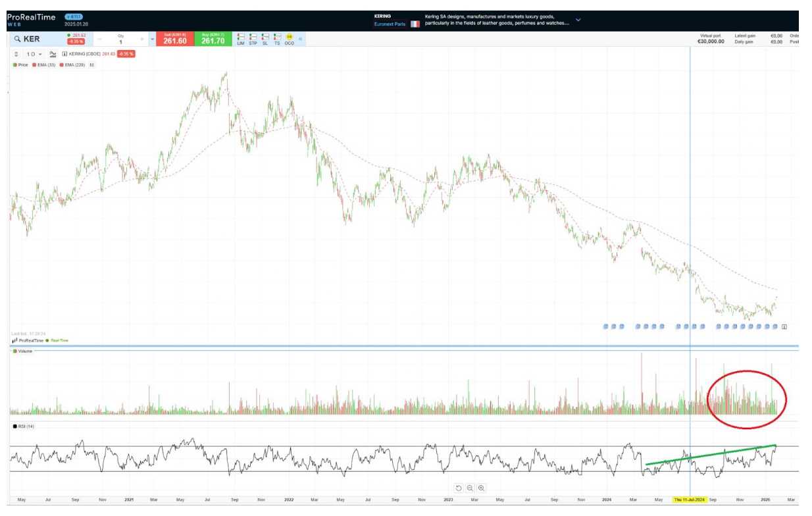Screen dimensions: 812x516
Task: Open the 1 D timeframe dropdown
Action: (33, 54)
